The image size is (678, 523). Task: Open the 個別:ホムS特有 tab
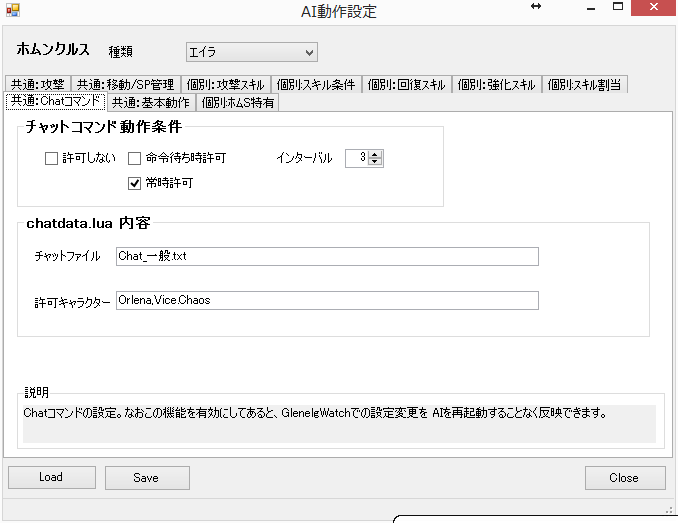point(237,102)
